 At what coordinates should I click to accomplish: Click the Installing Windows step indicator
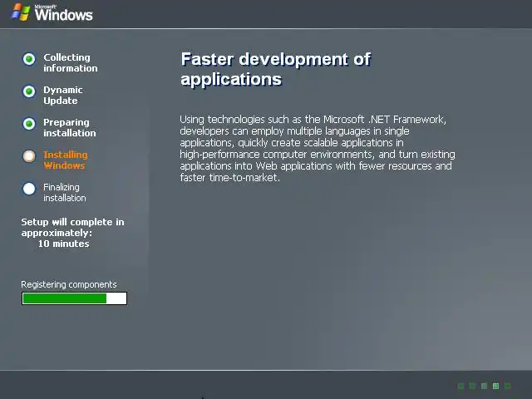(29, 156)
